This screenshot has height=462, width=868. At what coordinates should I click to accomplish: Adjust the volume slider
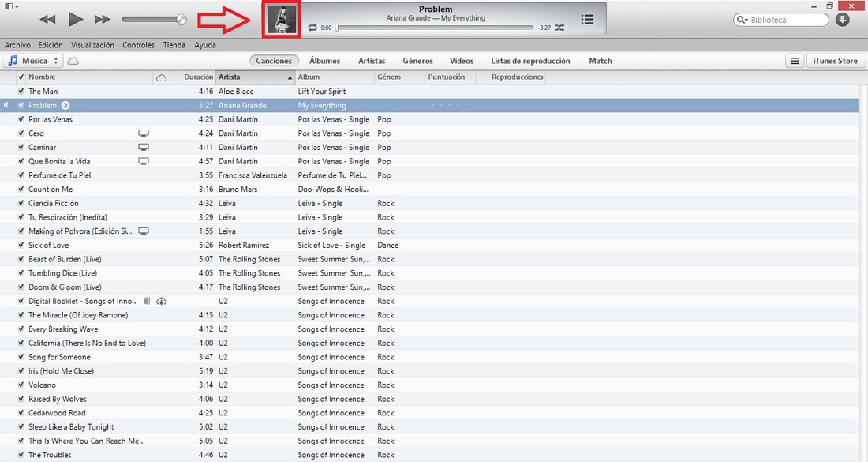pos(155,20)
